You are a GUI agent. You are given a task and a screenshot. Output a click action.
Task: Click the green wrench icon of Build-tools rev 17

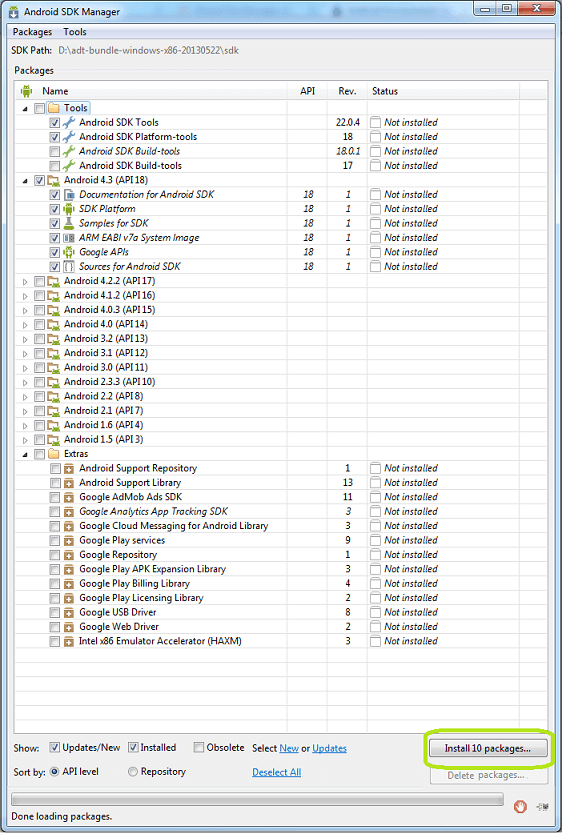69,165
